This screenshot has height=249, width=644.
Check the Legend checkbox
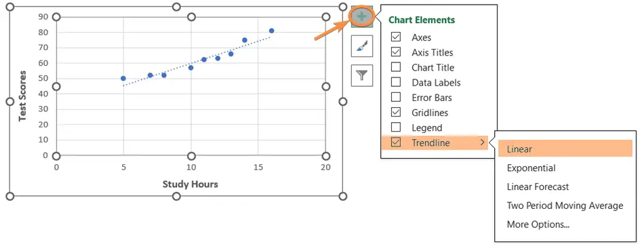(396, 128)
